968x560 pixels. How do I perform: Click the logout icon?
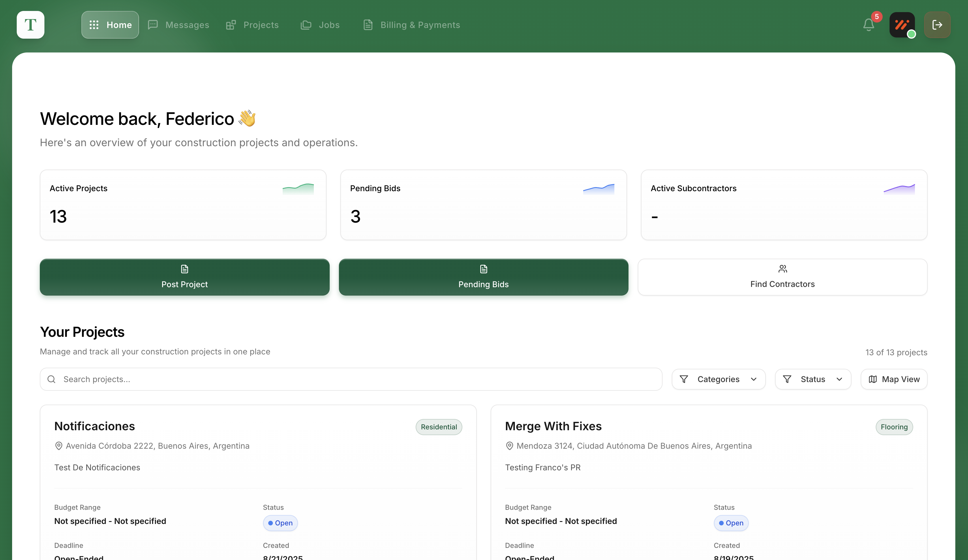tap(938, 25)
